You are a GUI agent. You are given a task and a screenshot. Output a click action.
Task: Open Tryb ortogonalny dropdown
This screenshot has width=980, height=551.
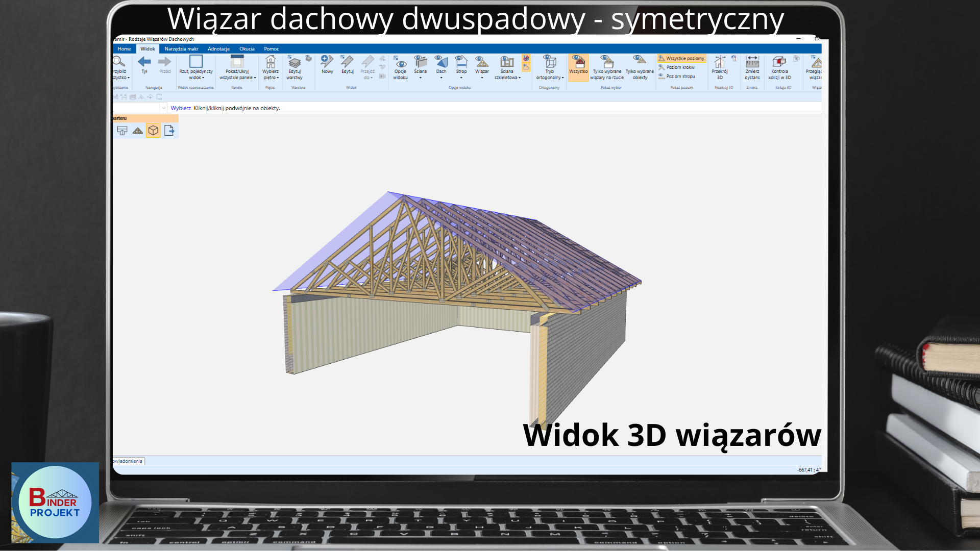click(550, 68)
